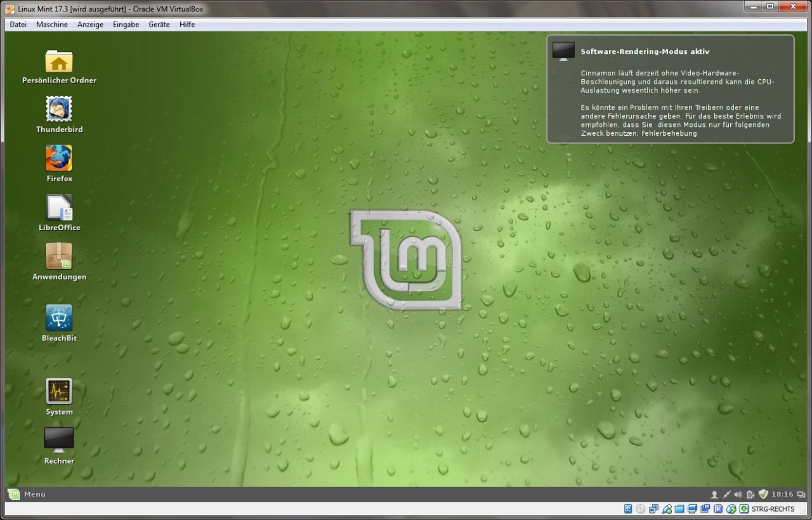
Task: Click the VirtualBox hard disk activity indicator
Action: [628, 509]
